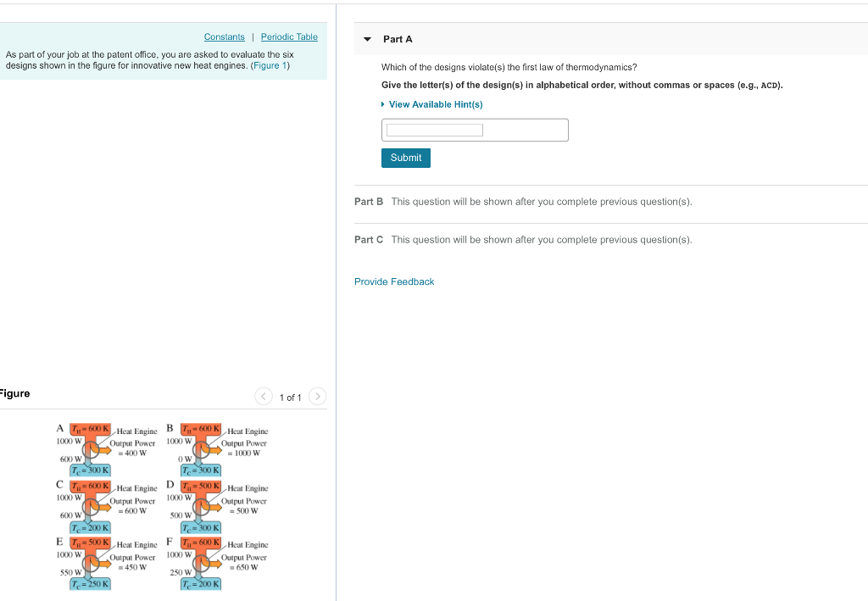868x601 pixels.
Task: Click 'Output Power = 450 W' in design E
Action: pyautogui.click(x=133, y=562)
